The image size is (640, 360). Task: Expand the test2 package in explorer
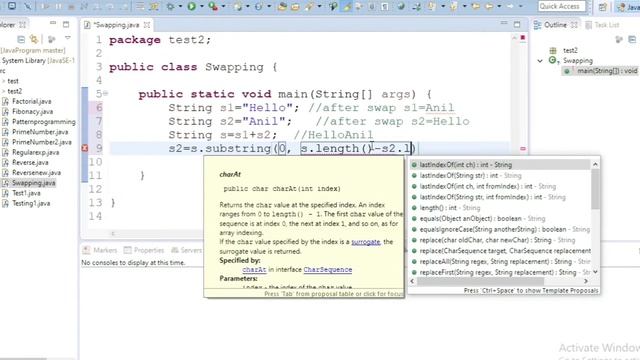pos(4,91)
